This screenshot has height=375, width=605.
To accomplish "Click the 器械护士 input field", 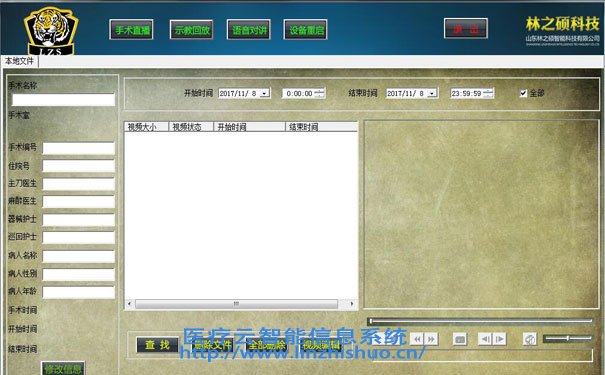I will [78, 220].
